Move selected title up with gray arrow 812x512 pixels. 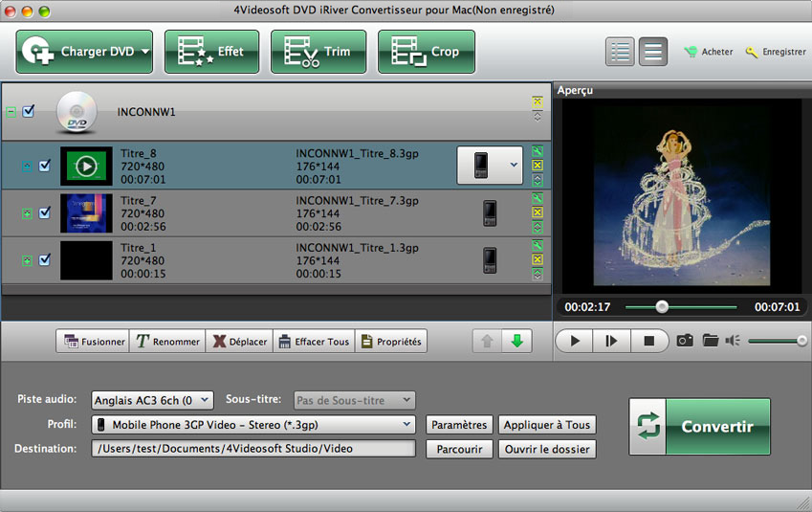click(487, 341)
